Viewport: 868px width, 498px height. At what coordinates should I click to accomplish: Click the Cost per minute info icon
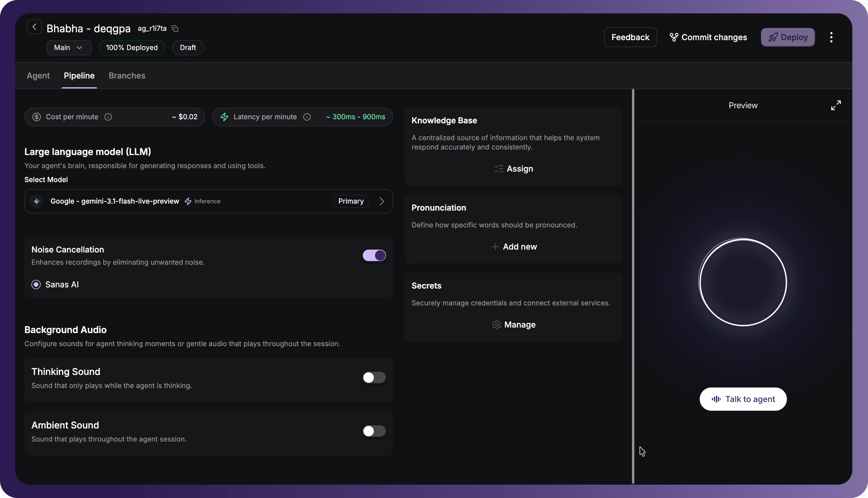(x=108, y=117)
